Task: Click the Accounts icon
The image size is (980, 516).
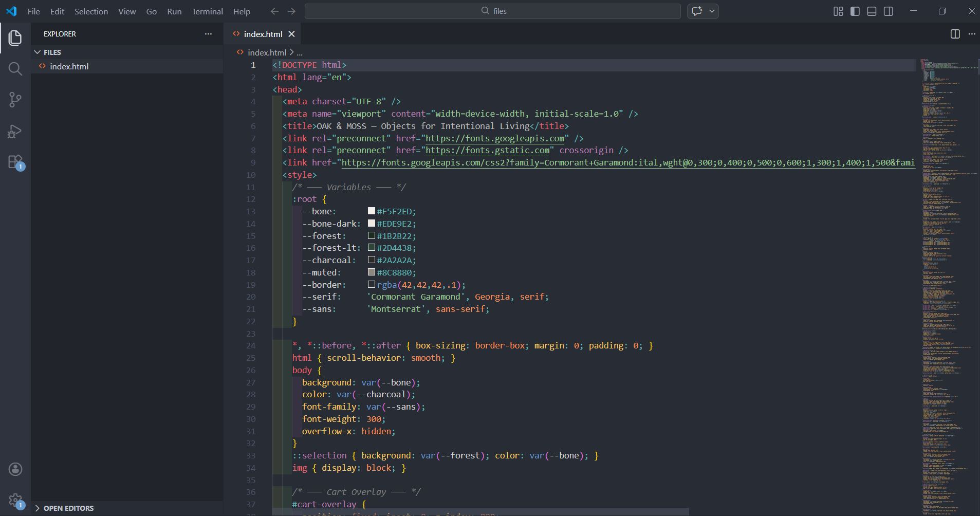Action: click(15, 469)
